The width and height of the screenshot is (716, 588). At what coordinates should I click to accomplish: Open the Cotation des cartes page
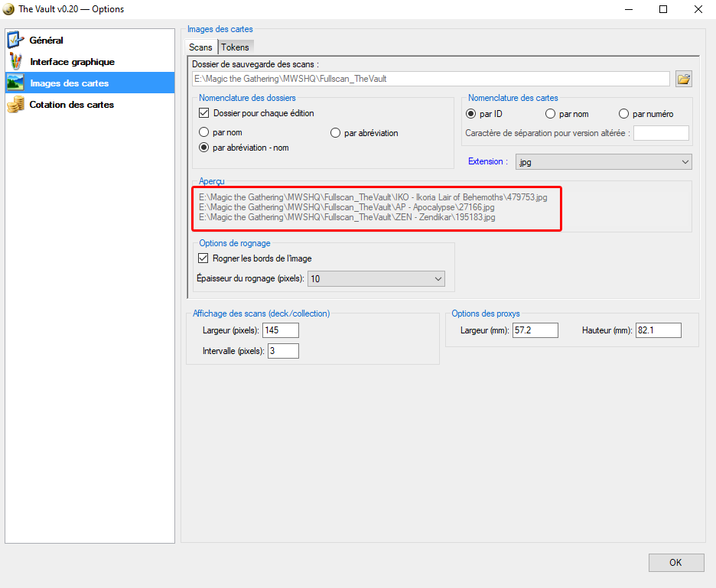click(90, 104)
